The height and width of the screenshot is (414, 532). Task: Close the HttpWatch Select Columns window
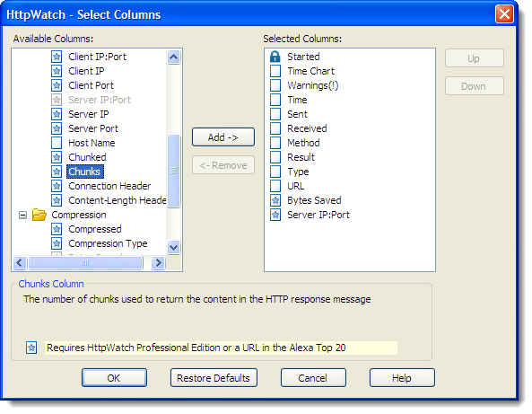(x=504, y=14)
